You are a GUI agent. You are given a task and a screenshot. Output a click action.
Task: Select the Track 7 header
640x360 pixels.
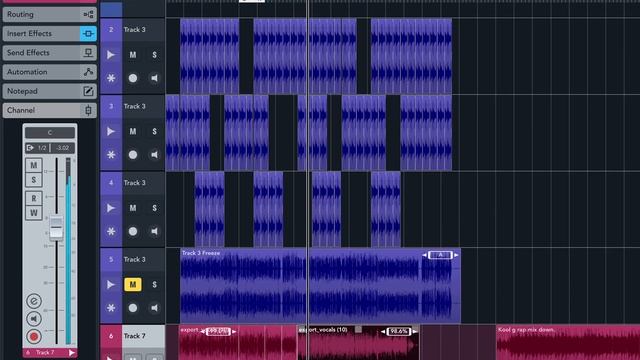point(144,336)
